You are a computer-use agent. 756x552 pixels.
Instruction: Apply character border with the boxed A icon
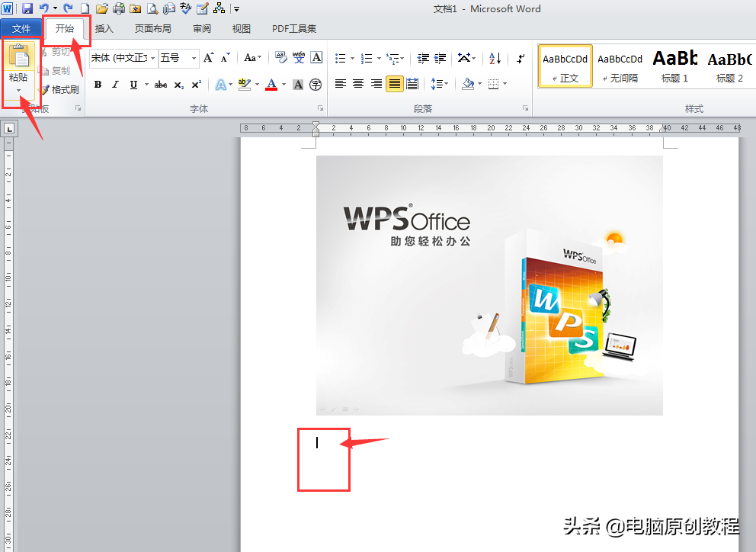tap(317, 58)
